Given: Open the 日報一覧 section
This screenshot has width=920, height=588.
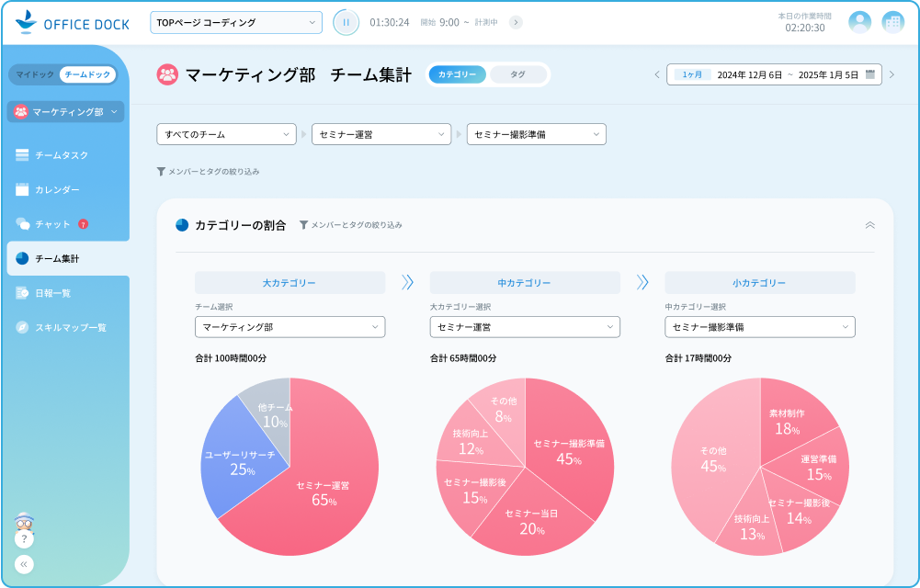Looking at the screenshot, I should pos(55,292).
